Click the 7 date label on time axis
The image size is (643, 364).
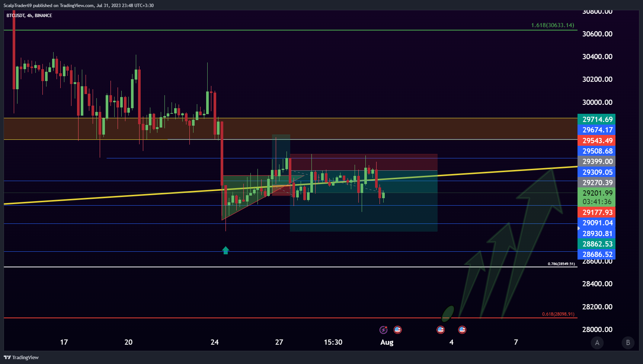516,342
